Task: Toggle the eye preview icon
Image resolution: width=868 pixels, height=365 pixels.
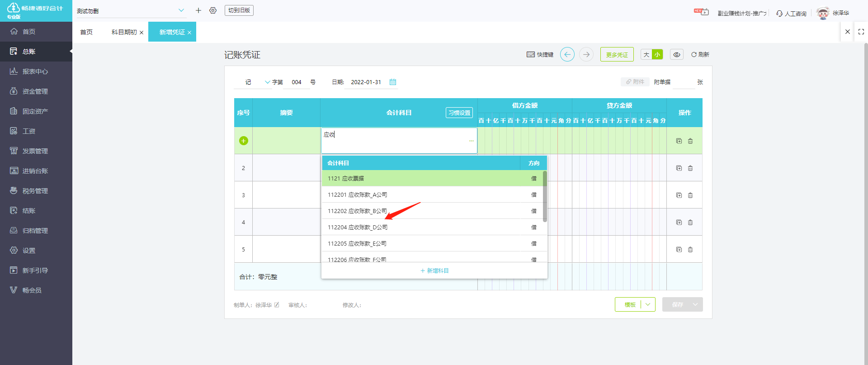Action: 677,54
